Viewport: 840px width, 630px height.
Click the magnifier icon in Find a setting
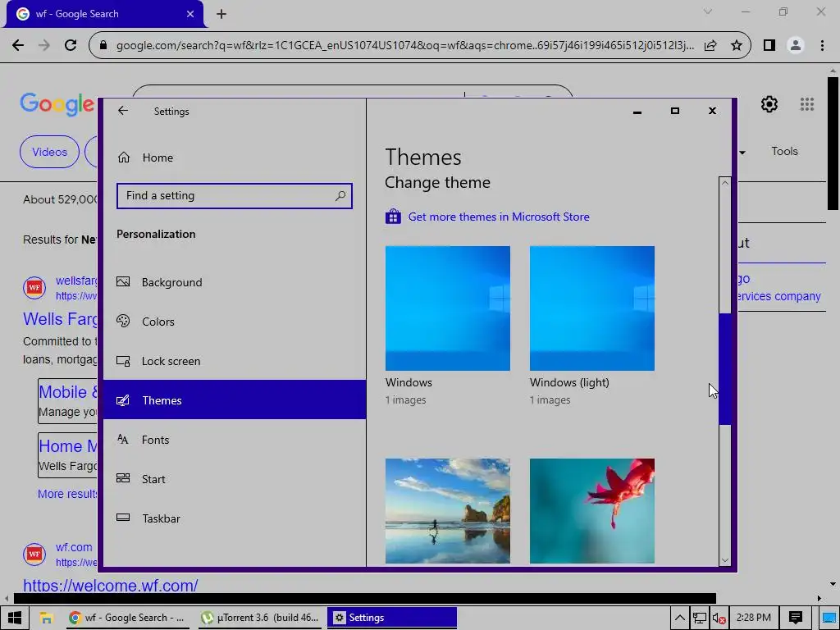tap(340, 196)
